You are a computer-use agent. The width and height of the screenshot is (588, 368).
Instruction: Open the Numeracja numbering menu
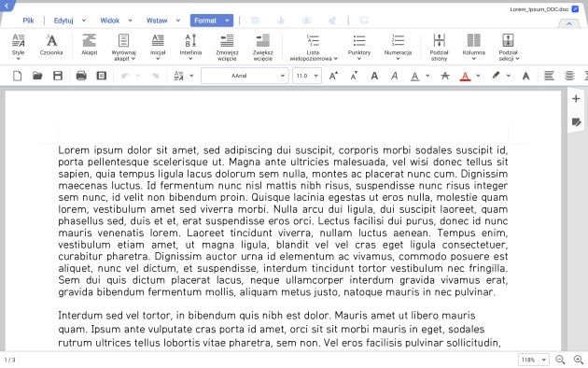click(398, 47)
